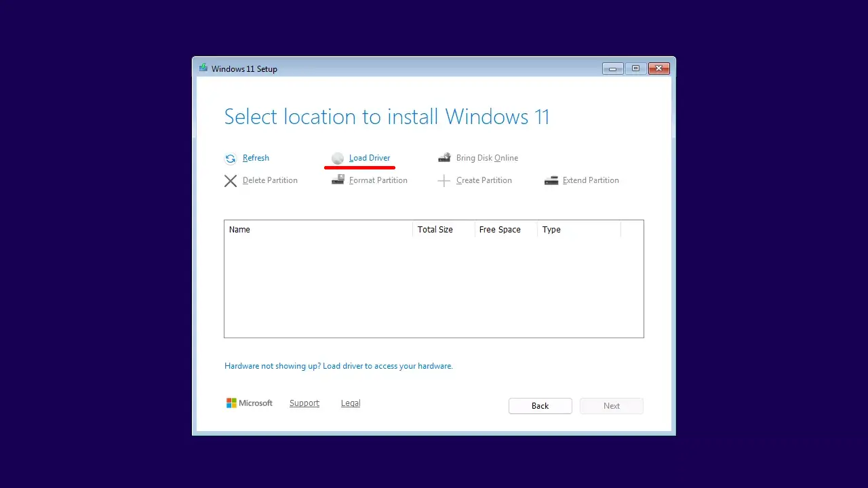Click the Total Size column header
Image resolution: width=868 pixels, height=488 pixels.
pyautogui.click(x=443, y=230)
